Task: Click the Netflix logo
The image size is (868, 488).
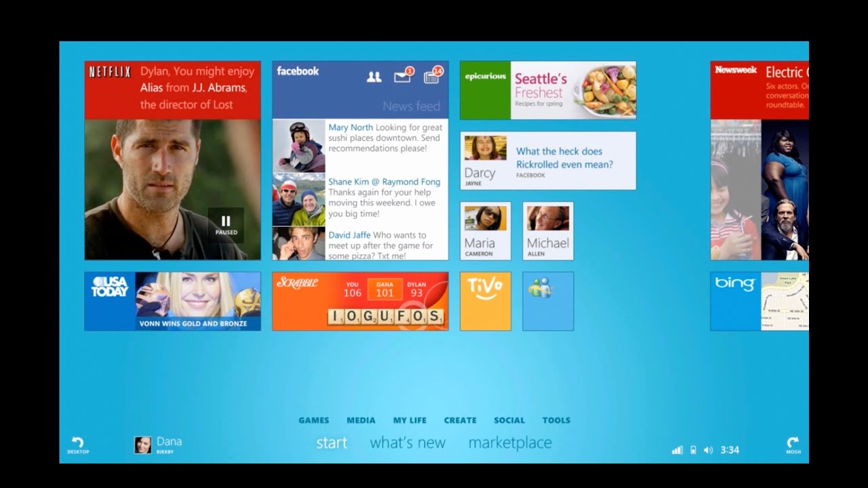Action: pos(110,72)
